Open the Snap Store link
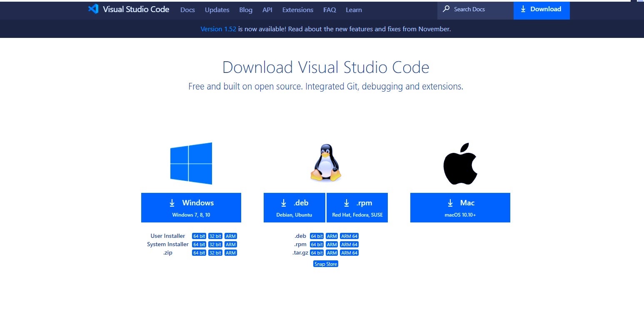Screen dimensions: 644x312 click(326, 264)
